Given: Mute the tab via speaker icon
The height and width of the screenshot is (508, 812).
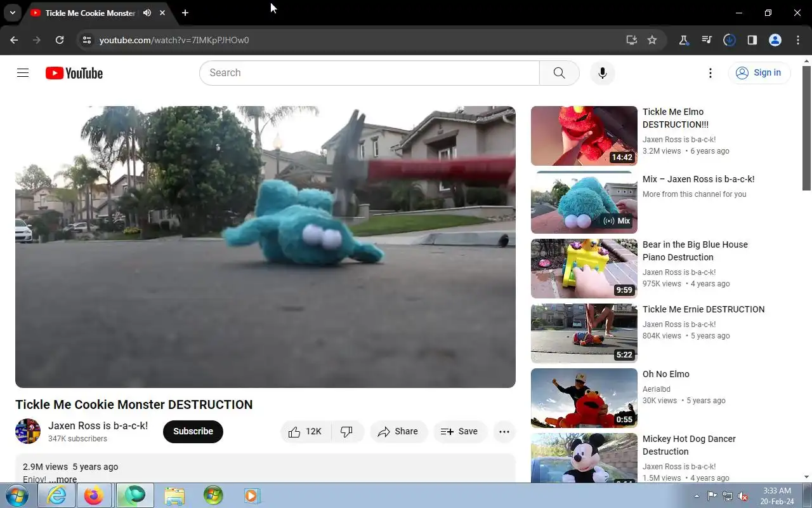Looking at the screenshot, I should point(147,13).
